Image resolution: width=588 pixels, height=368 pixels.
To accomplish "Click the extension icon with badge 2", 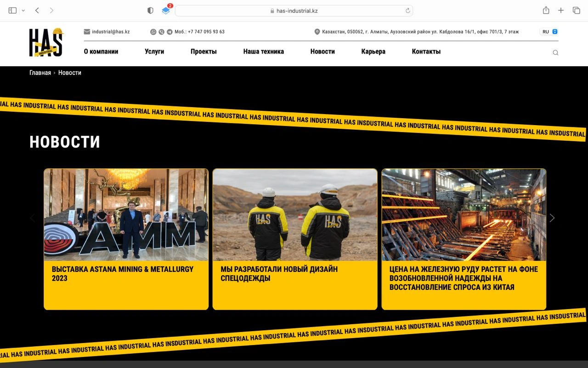I will (x=166, y=10).
